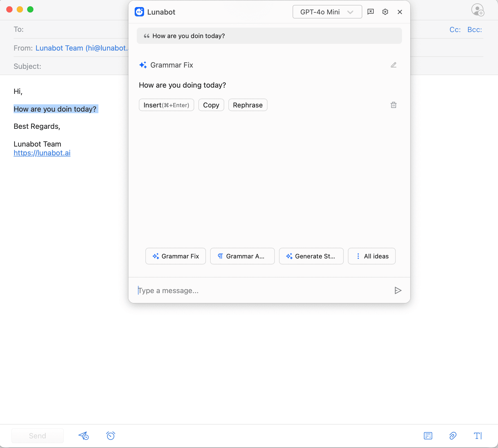Select the Generate St... suggestion chip
Screen dimensions: 498x448
point(311,256)
